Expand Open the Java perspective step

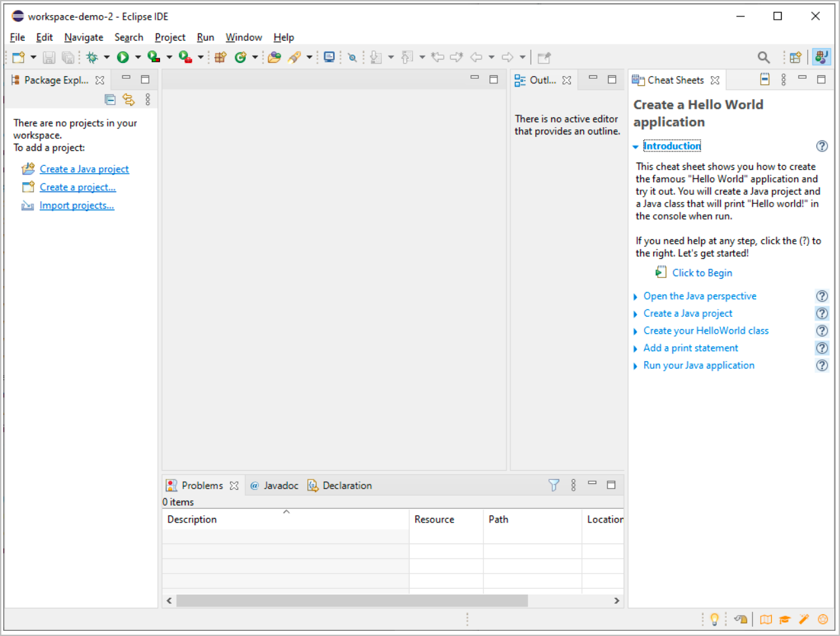pyautogui.click(x=636, y=297)
